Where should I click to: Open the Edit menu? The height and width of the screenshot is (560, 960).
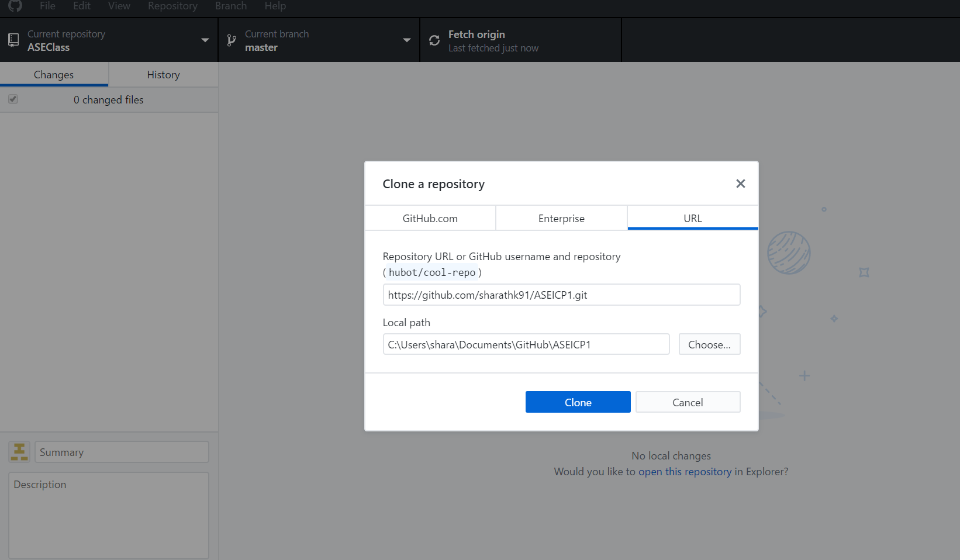[x=82, y=6]
